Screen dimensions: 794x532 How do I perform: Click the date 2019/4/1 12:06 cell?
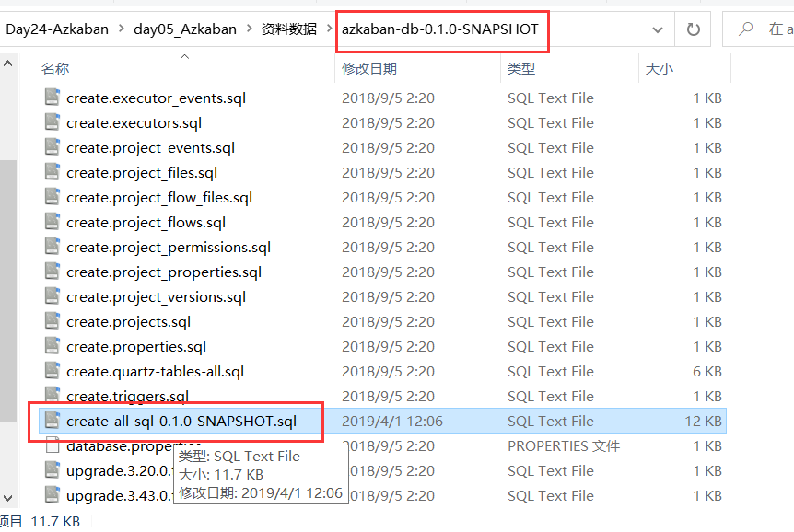(x=392, y=422)
